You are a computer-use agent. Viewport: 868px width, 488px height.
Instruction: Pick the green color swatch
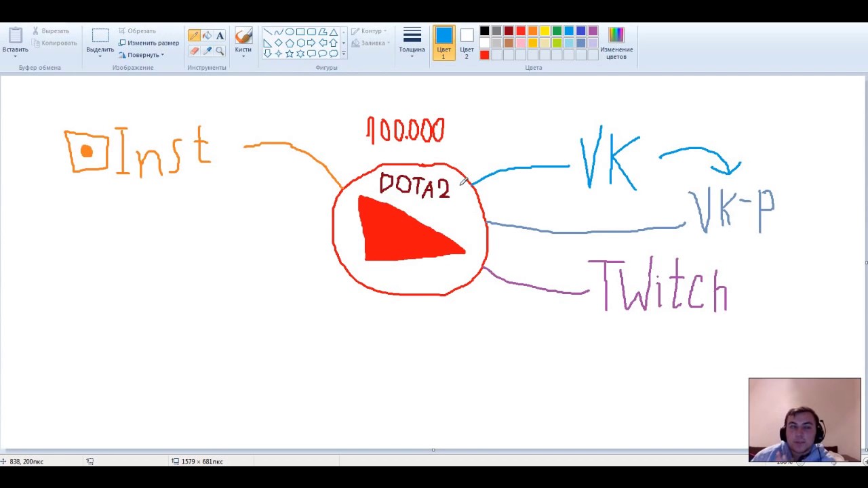coord(557,31)
